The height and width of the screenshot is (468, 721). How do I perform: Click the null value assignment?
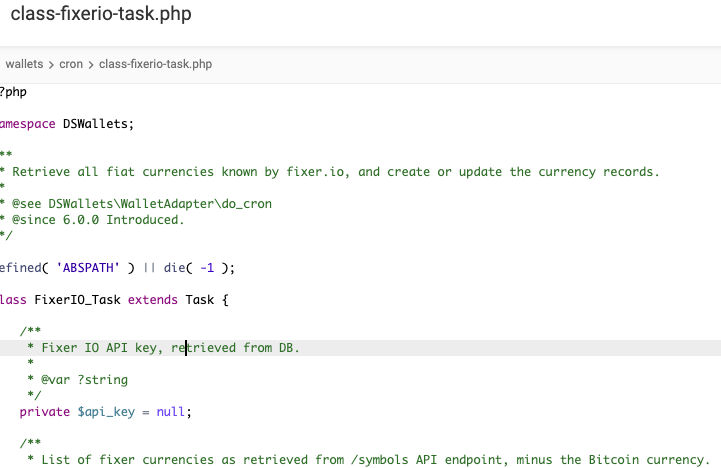click(x=171, y=412)
